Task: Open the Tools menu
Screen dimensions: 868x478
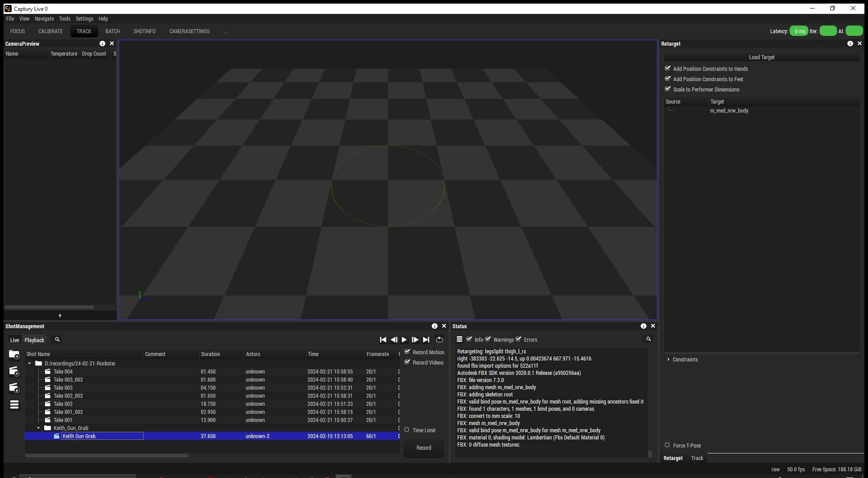Action: (x=65, y=19)
